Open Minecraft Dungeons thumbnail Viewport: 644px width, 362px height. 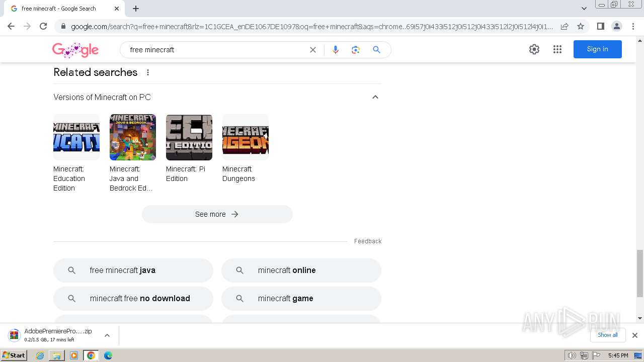coord(246,137)
